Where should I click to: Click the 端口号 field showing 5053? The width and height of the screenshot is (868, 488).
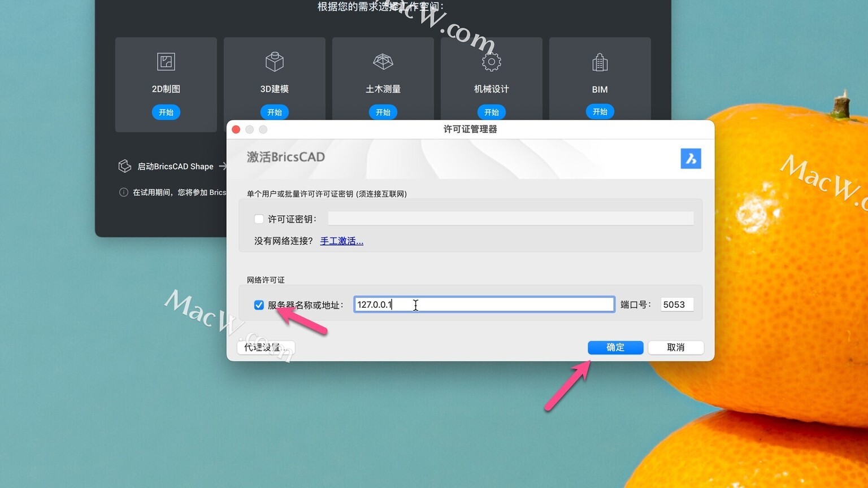tap(677, 304)
